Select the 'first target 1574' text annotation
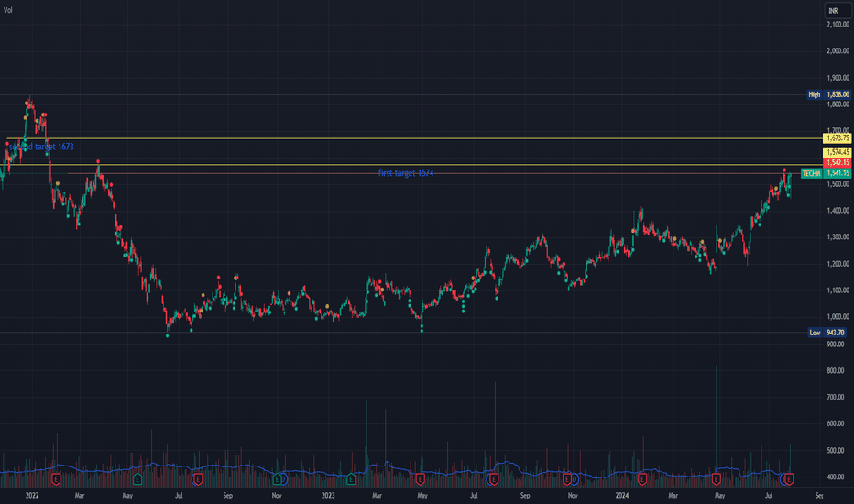854x504 pixels. (406, 172)
